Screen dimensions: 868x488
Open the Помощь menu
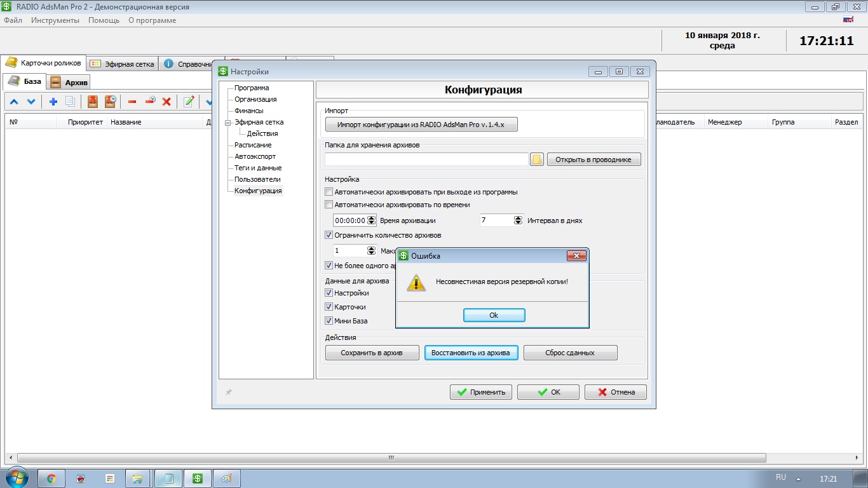(x=104, y=20)
